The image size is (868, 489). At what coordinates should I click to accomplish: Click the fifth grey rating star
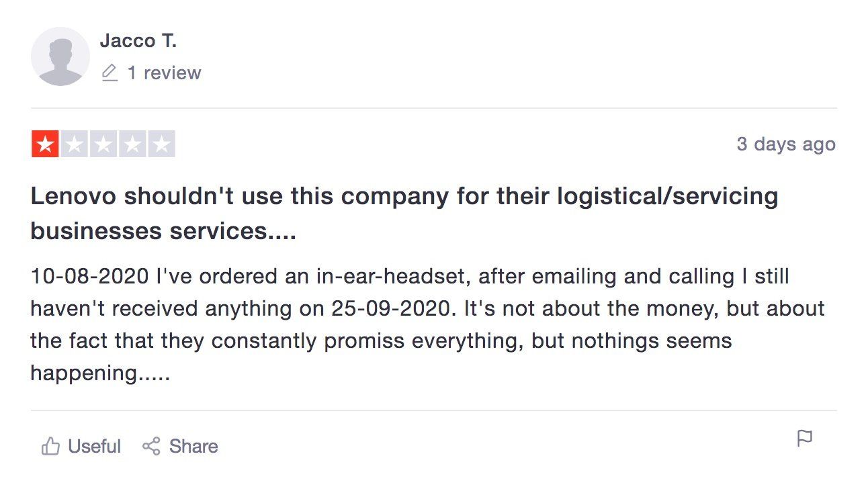tap(161, 144)
